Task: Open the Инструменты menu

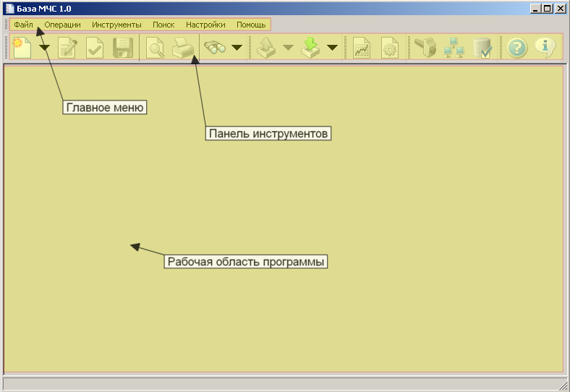Action: coord(116,25)
